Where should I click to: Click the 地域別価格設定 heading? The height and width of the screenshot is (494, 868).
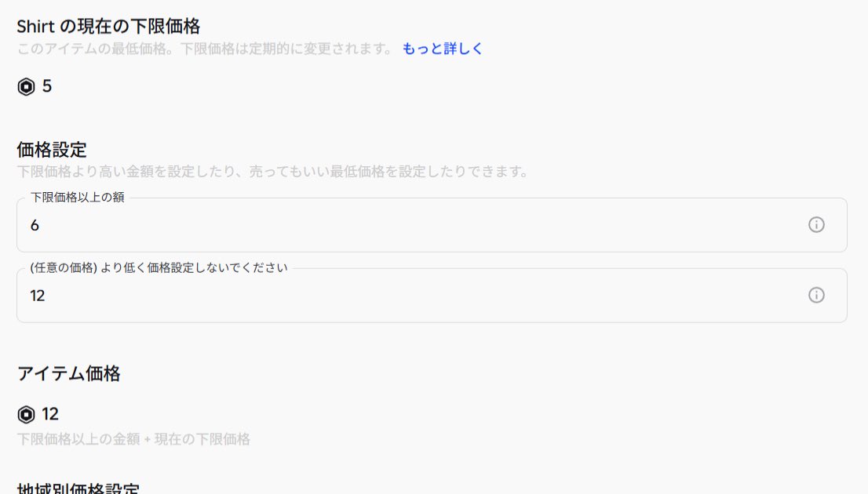click(x=78, y=489)
